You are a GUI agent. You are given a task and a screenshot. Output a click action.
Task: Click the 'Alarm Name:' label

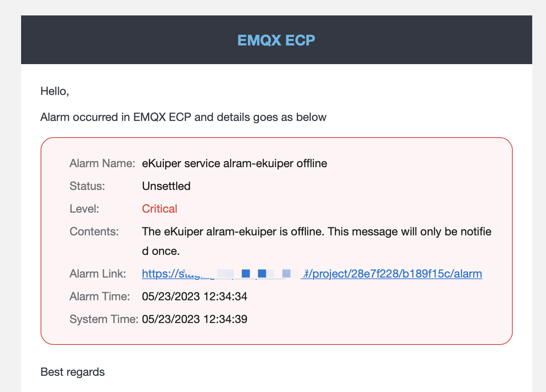point(102,164)
